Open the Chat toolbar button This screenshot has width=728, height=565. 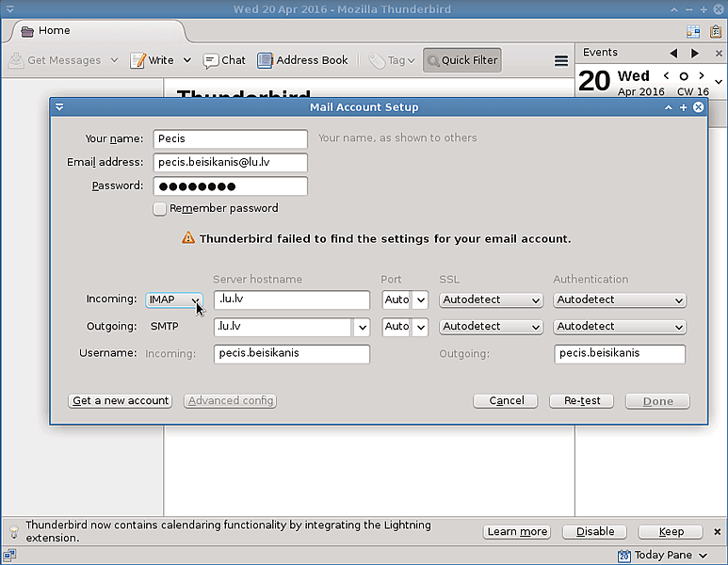224,60
